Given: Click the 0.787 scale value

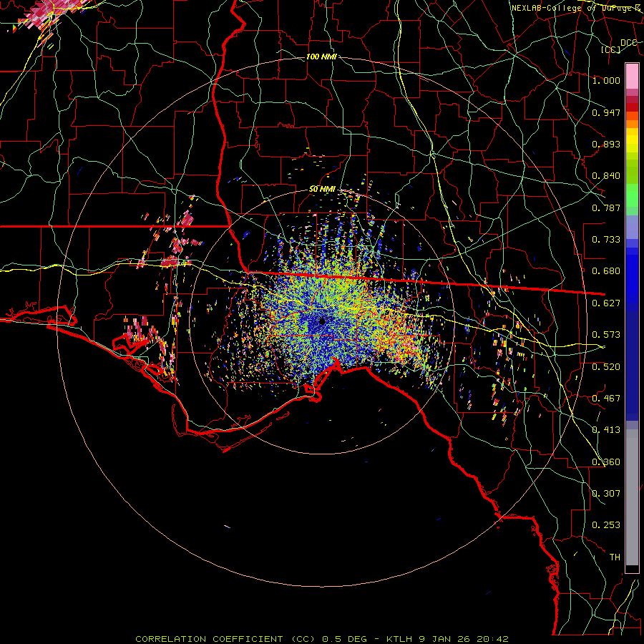Looking at the screenshot, I should [606, 208].
